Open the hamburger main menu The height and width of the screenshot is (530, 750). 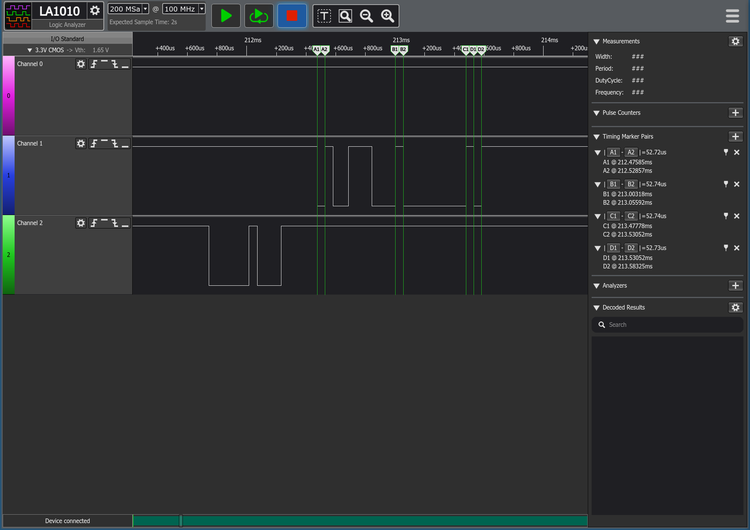click(x=732, y=16)
